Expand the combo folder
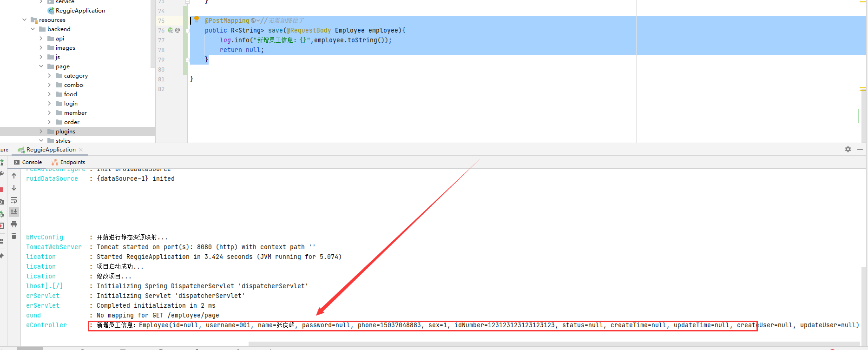Viewport: 868px width, 350px height. point(50,85)
